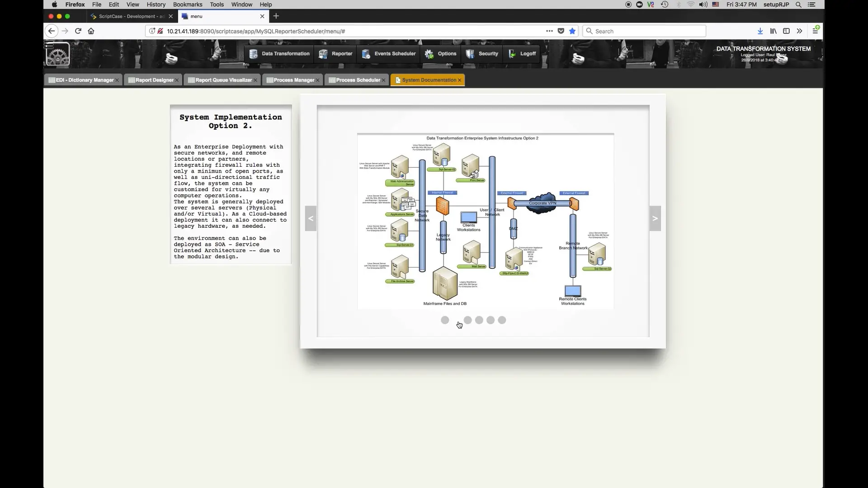The image size is (868, 488).
Task: Reload the current page
Action: [x=78, y=31]
